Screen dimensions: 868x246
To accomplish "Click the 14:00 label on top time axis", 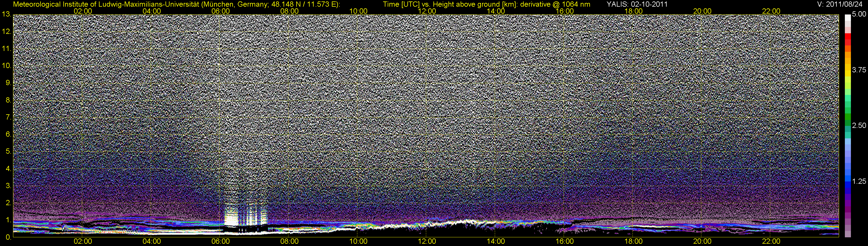I will click(x=496, y=11).
